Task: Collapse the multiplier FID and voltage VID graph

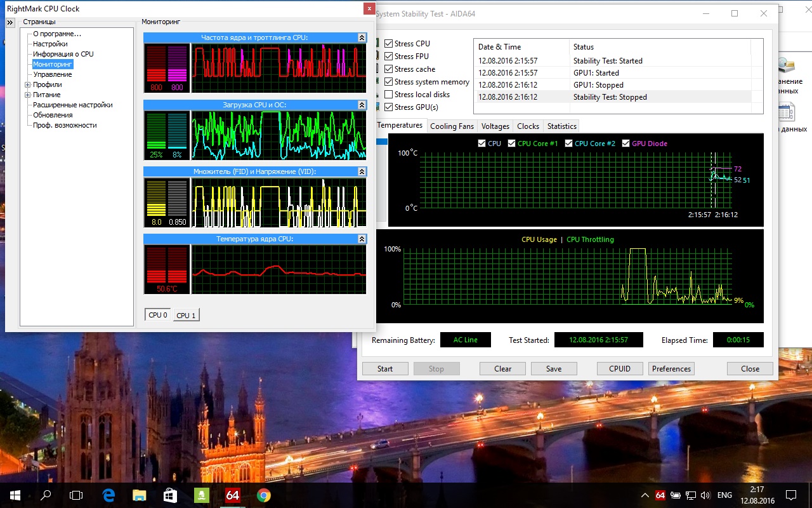Action: [362, 171]
